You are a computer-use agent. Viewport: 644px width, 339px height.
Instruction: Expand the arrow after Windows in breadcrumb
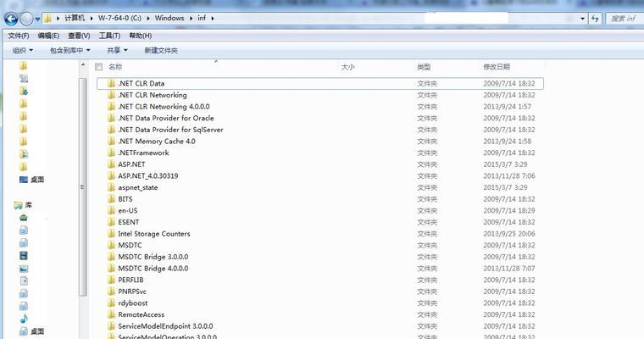(x=191, y=18)
